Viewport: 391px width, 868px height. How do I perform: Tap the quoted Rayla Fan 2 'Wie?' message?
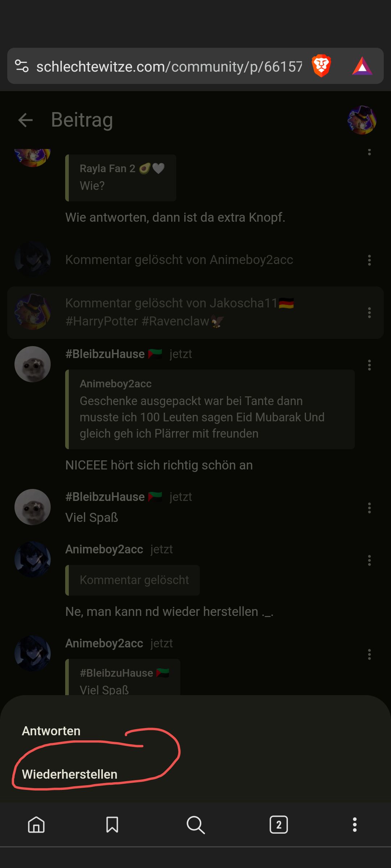coord(121,178)
